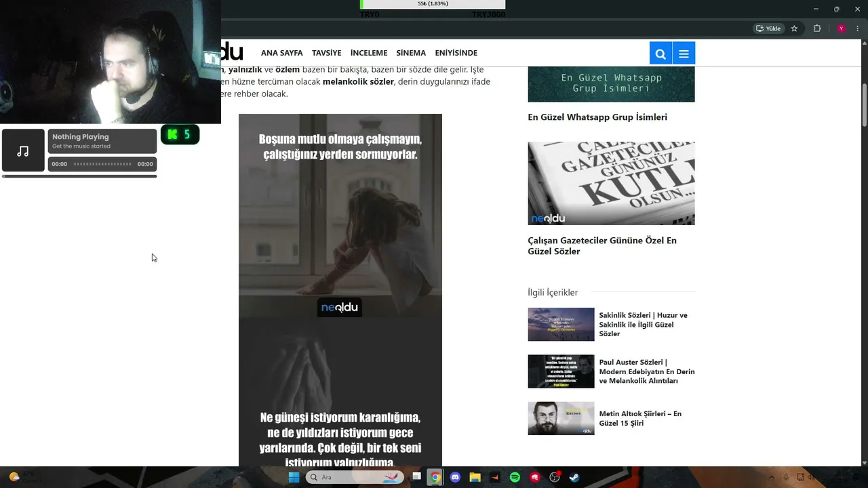The image size is (868, 488).
Task: Click the webcam overlay video
Action: (111, 62)
